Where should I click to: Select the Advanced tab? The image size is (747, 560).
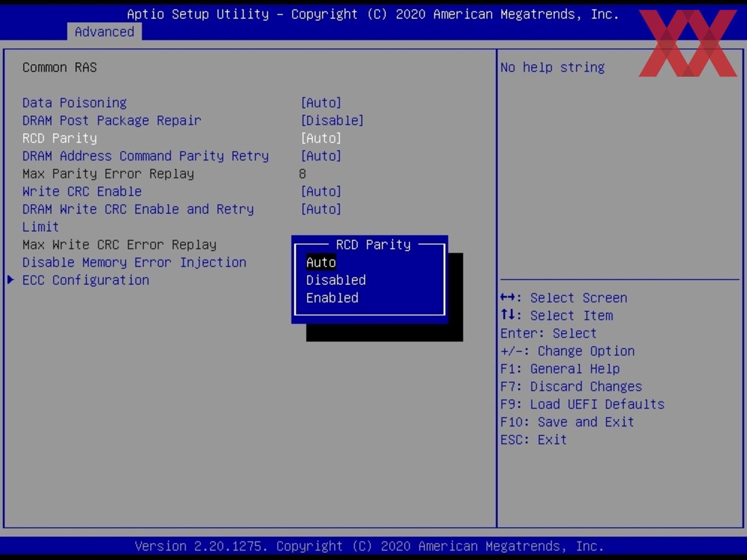tap(104, 32)
